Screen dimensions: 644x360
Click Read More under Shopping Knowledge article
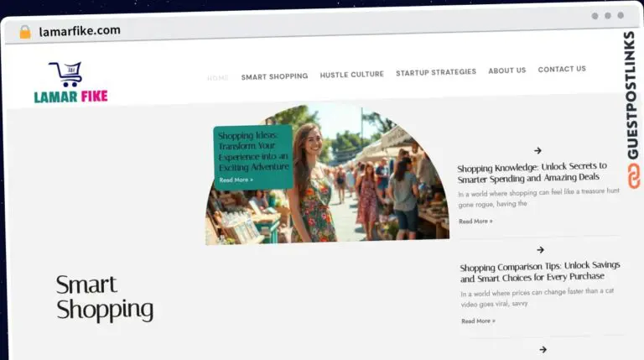[x=475, y=222]
